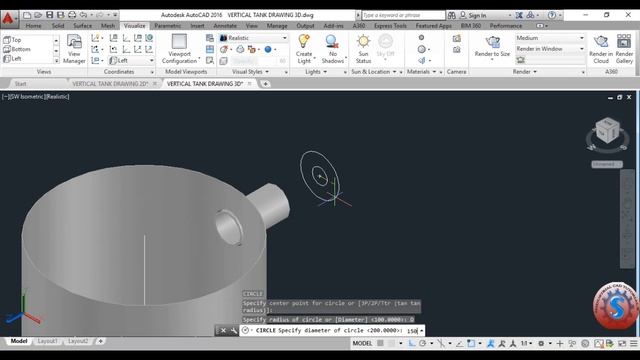This screenshot has height=360, width=640.
Task: Click the New drawing quick access icon
Action: [27, 15]
